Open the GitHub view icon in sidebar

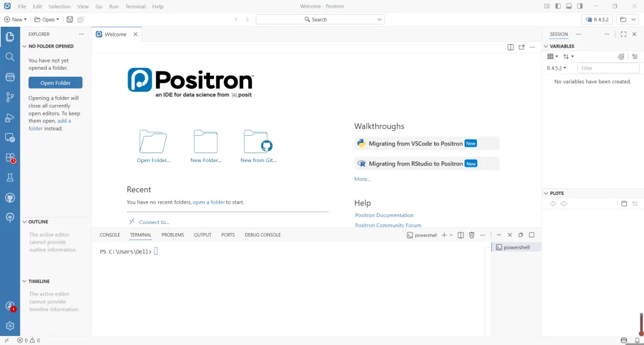click(x=10, y=198)
